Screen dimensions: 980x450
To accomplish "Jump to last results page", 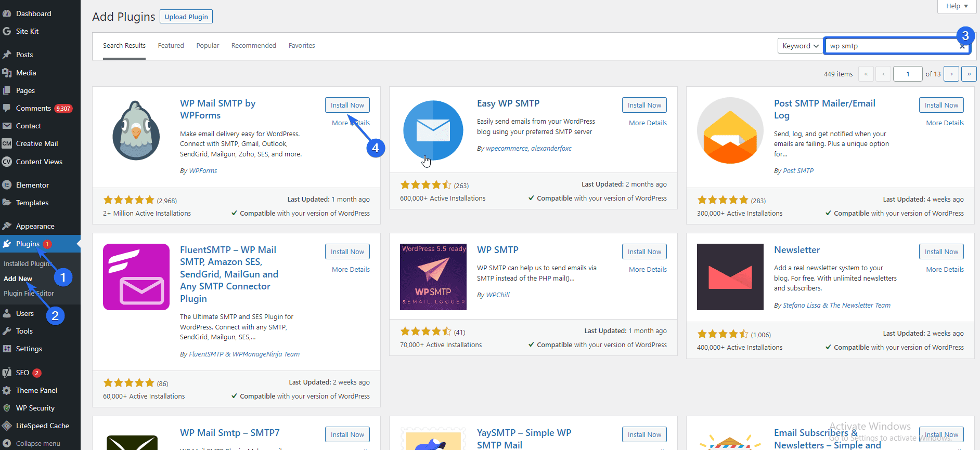I will (x=969, y=74).
